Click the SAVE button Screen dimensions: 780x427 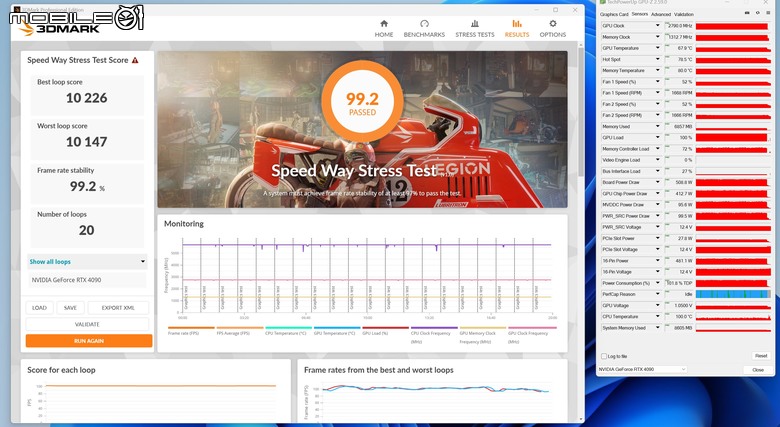click(70, 308)
